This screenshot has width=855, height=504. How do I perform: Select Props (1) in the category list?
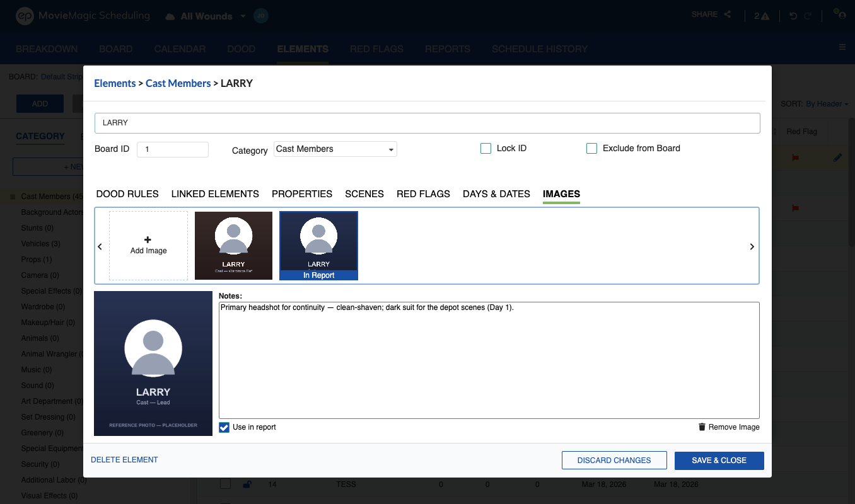(x=37, y=260)
